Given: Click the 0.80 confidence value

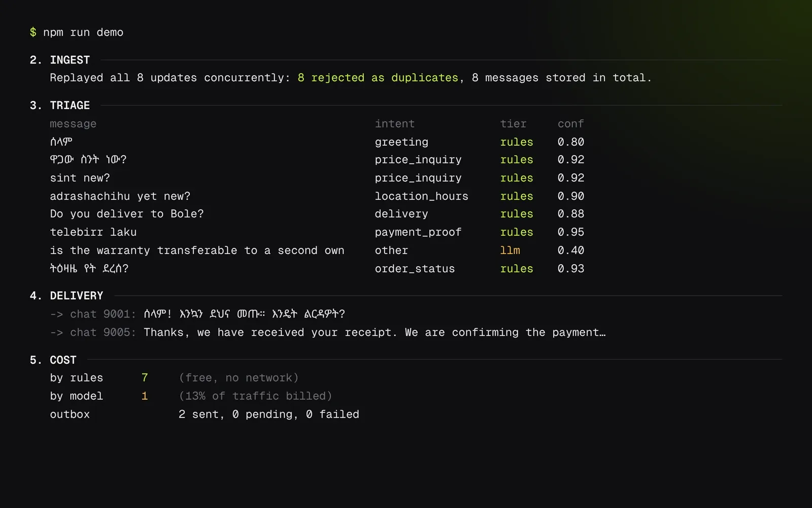Looking at the screenshot, I should coord(571,142).
